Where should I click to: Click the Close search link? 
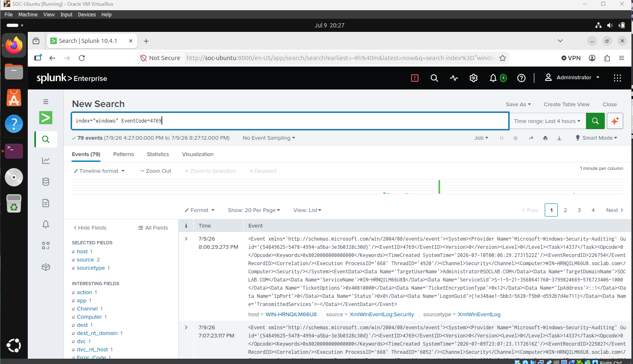(x=610, y=105)
